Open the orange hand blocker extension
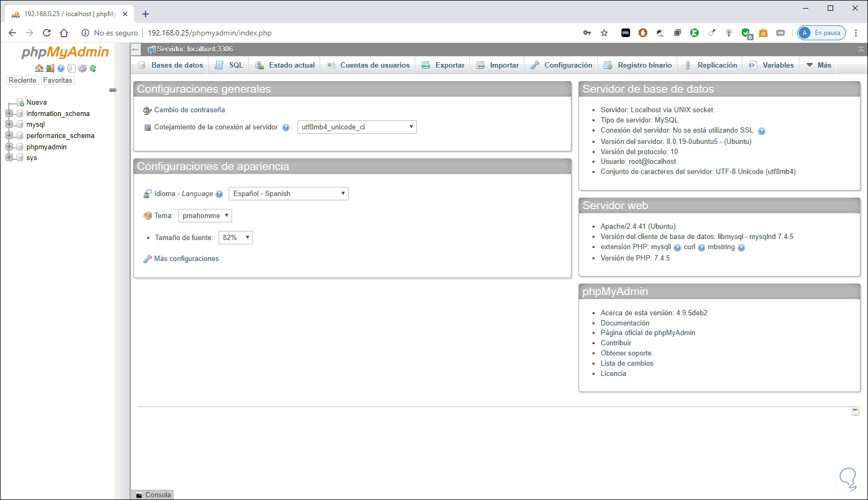This screenshot has height=500, width=868. point(643,33)
